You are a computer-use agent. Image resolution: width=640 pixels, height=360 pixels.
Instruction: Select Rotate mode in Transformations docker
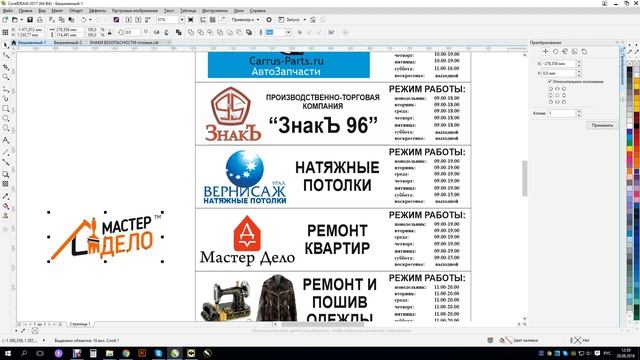point(556,52)
